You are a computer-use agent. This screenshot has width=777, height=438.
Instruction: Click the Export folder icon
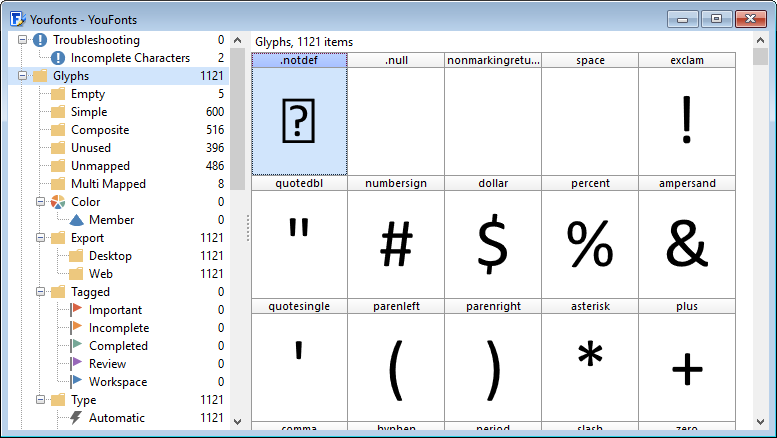click(58, 238)
